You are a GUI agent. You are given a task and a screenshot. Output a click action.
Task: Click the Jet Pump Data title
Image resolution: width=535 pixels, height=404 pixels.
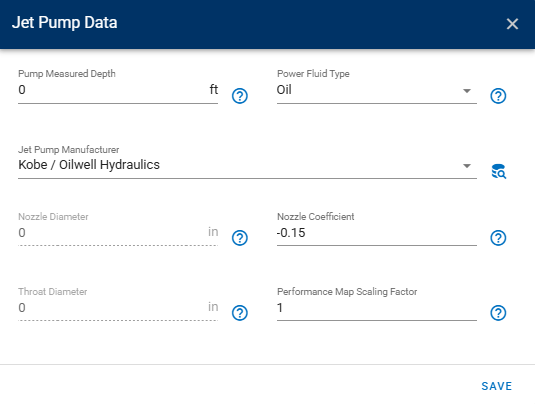click(64, 23)
